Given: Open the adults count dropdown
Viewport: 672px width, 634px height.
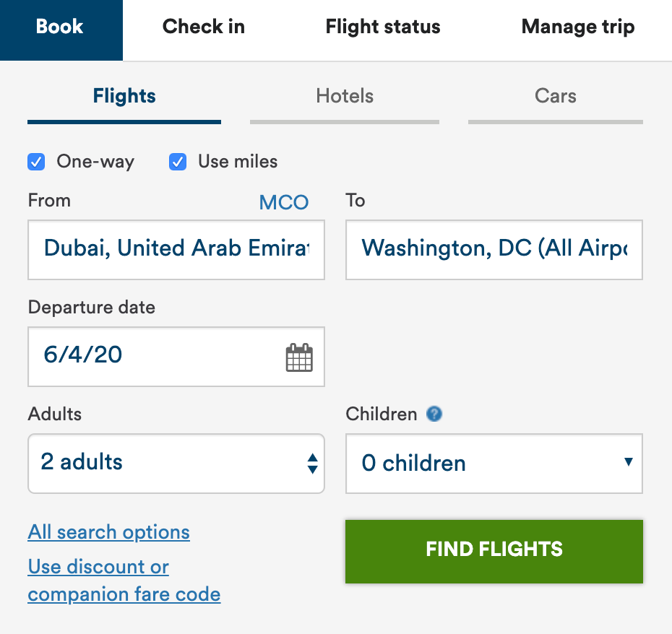Looking at the screenshot, I should tap(176, 463).
